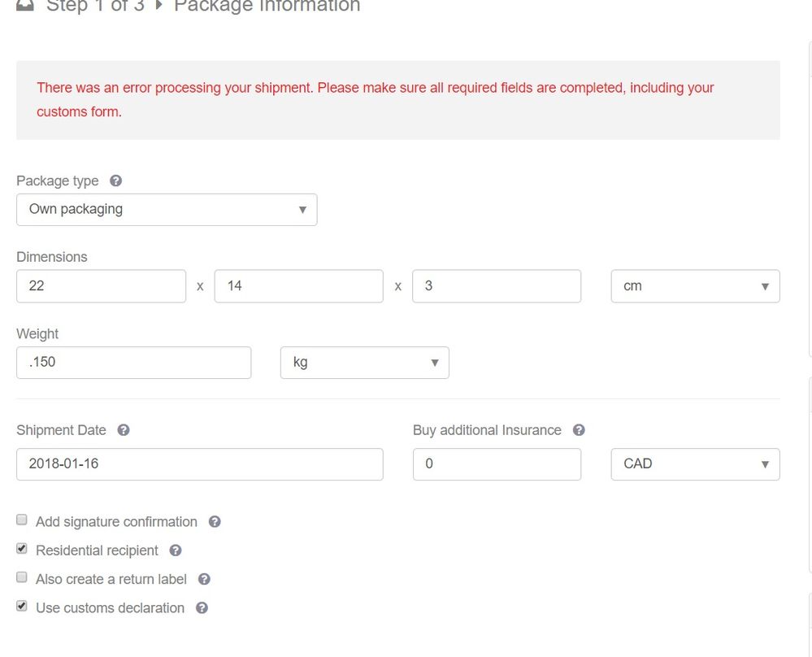The image size is (812, 657).
Task: Untick Use customs declaration checkbox
Action: [22, 607]
